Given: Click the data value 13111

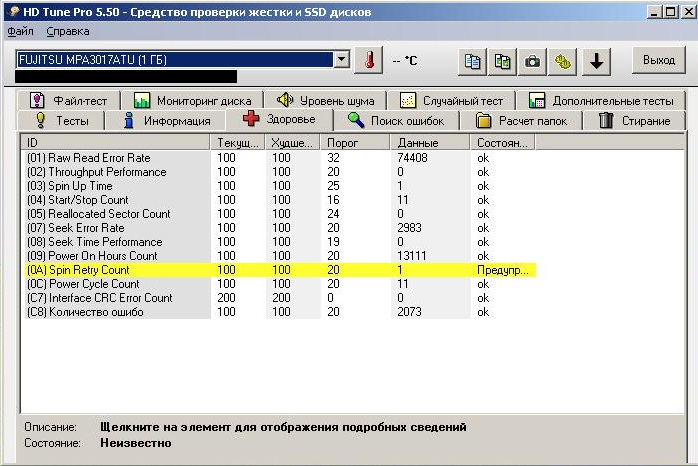Looking at the screenshot, I should (412, 256).
